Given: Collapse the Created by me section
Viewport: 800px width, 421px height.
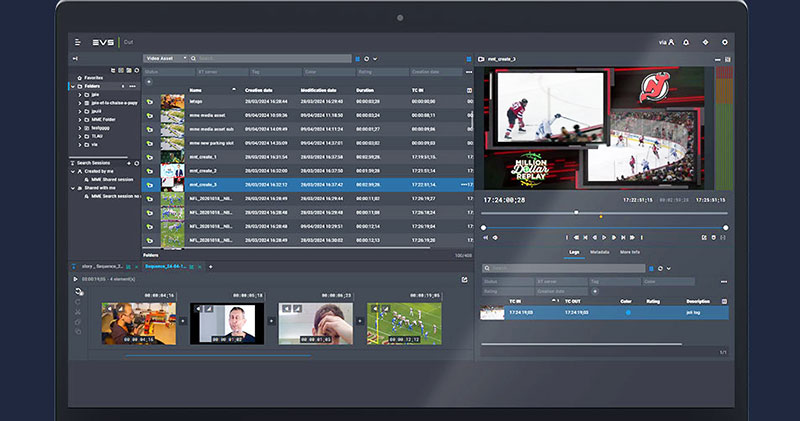Looking at the screenshot, I should point(74,171).
